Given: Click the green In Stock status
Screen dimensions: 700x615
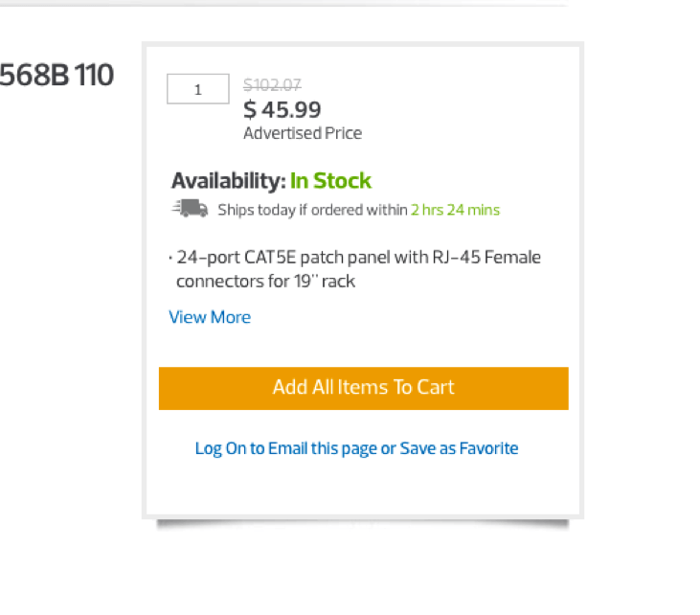Looking at the screenshot, I should (x=330, y=181).
